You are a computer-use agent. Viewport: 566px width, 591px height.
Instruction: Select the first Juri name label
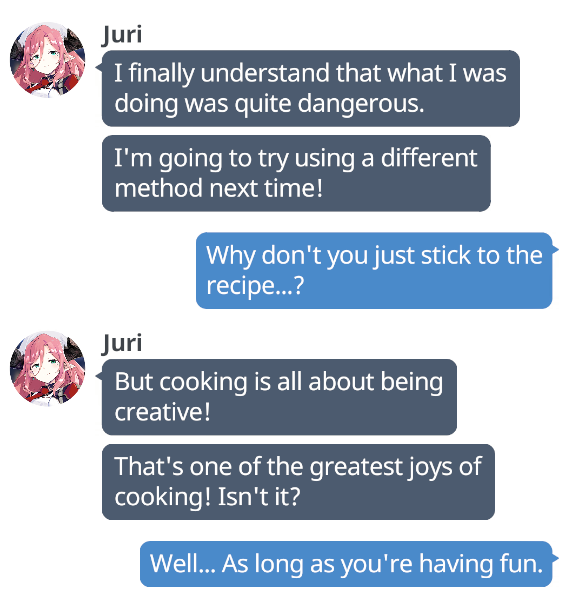pos(122,35)
